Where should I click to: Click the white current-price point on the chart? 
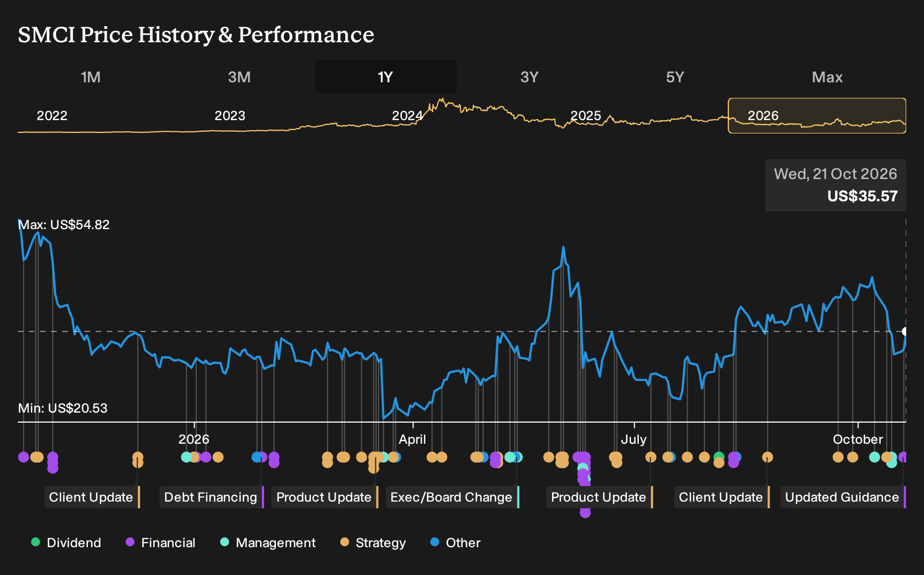[905, 331]
